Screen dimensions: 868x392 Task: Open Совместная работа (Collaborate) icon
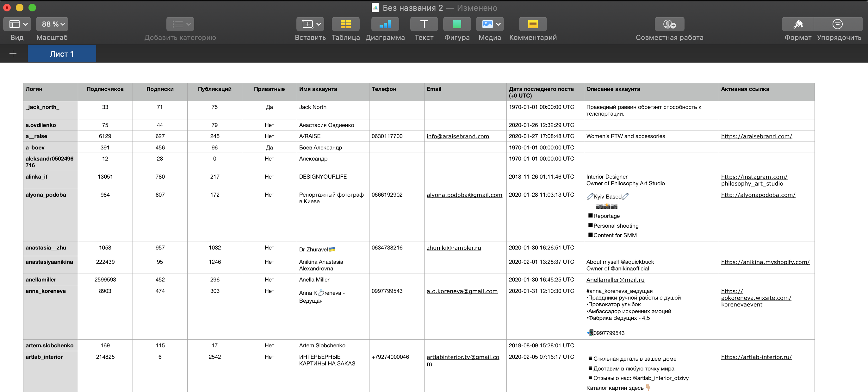[669, 24]
